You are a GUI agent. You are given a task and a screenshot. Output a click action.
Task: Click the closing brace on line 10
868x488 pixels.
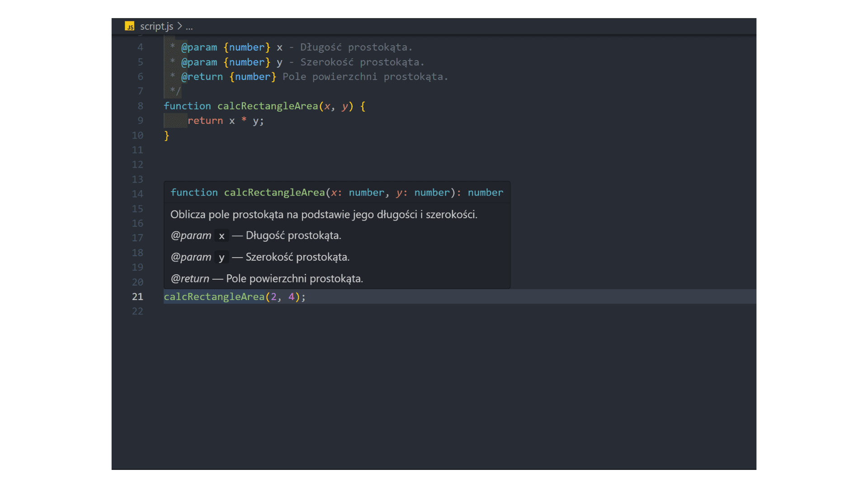pos(166,136)
